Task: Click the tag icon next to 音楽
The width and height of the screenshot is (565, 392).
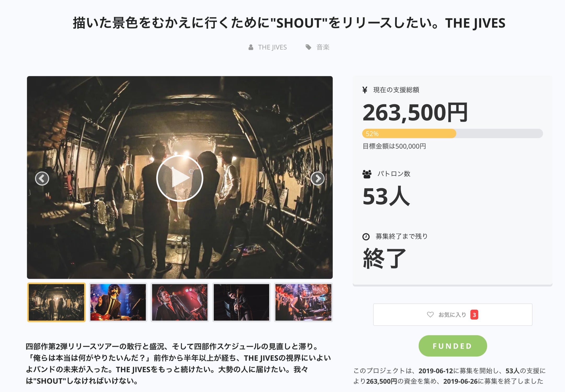Action: 308,47
